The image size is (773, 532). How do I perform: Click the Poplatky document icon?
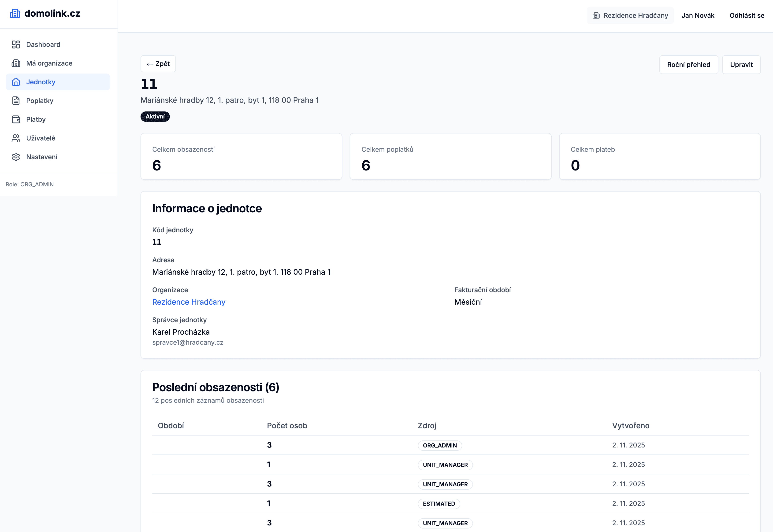[x=16, y=100]
